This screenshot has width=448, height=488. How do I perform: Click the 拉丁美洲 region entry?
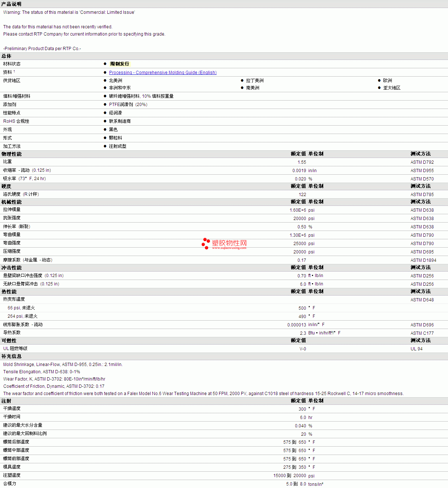click(255, 81)
